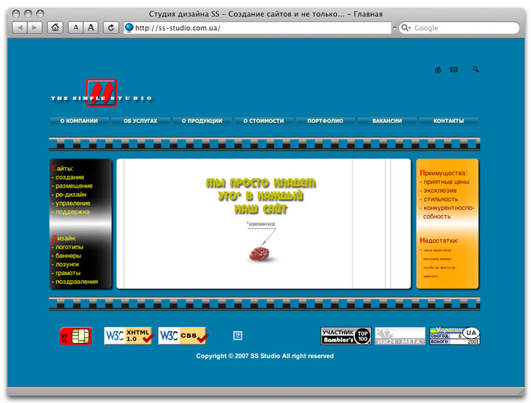Screen dimensions: 532x403
Task: Click the W3C CSS validation badge
Action: (x=183, y=336)
